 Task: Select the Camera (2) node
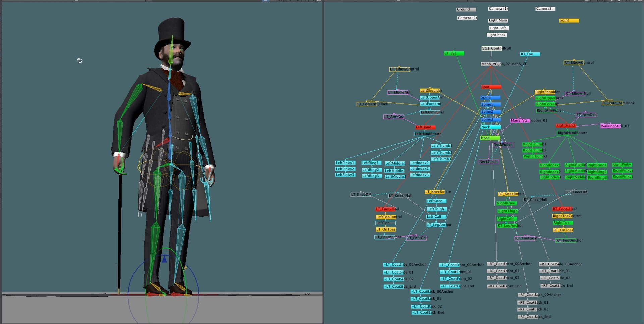point(467,18)
